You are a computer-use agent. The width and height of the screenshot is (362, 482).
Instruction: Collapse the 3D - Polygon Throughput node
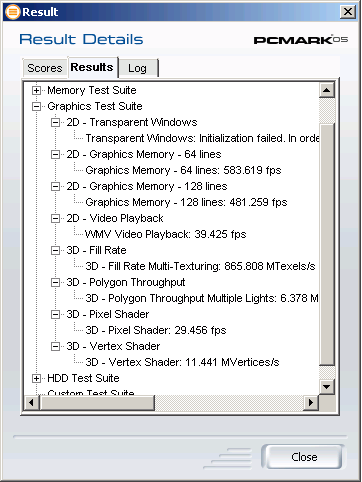pos(55,282)
